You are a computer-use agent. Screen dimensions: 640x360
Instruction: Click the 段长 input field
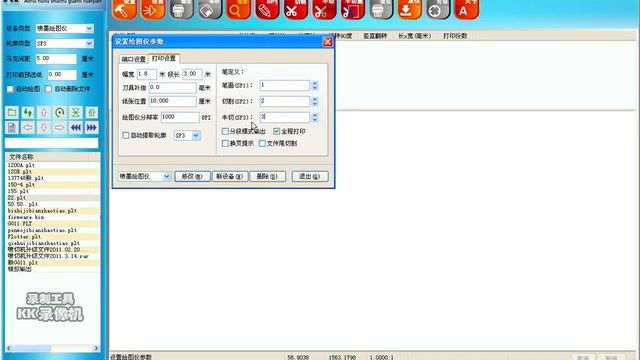(192, 74)
